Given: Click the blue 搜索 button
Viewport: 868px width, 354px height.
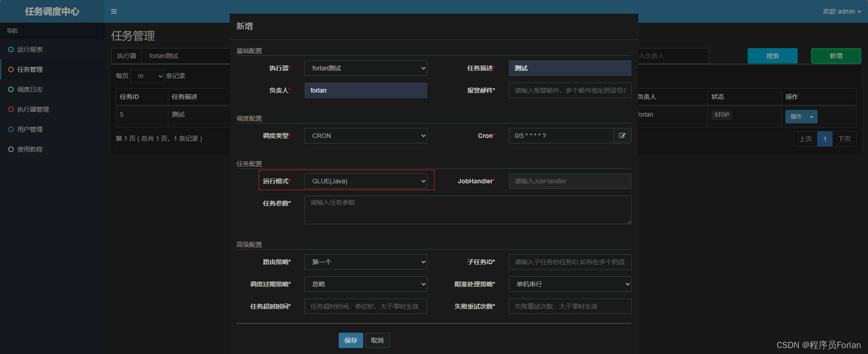Looking at the screenshot, I should [x=773, y=56].
